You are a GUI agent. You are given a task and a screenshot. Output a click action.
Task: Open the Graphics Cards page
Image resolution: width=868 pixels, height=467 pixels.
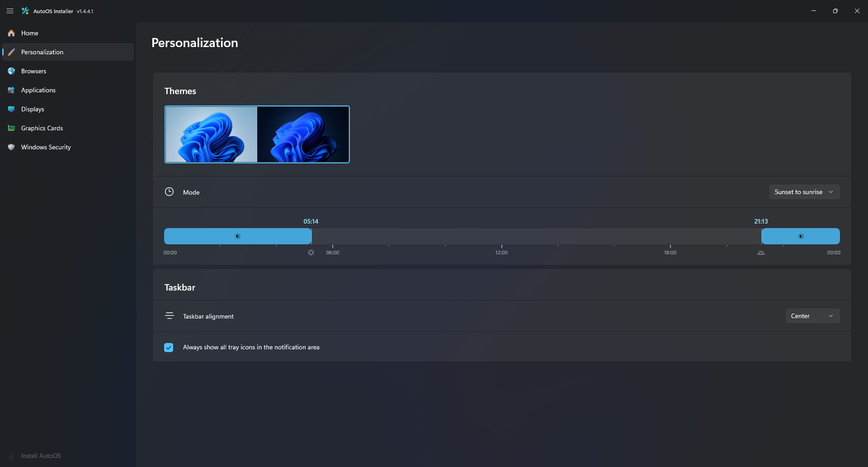[x=68, y=128]
